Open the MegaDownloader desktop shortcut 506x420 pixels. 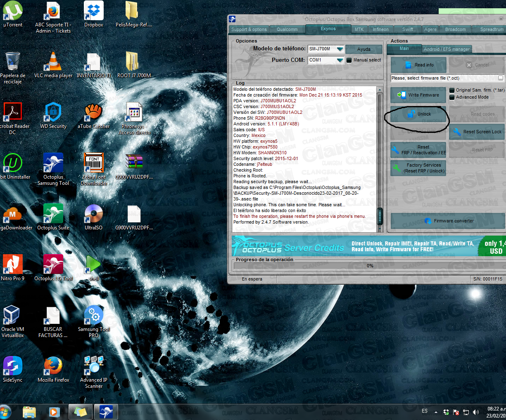click(13, 217)
